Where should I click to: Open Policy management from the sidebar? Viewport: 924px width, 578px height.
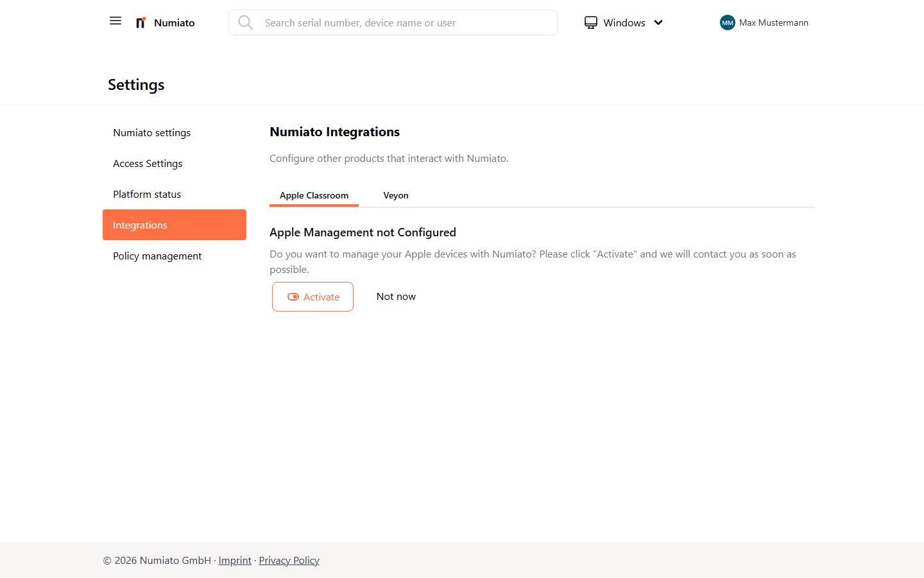click(x=157, y=256)
